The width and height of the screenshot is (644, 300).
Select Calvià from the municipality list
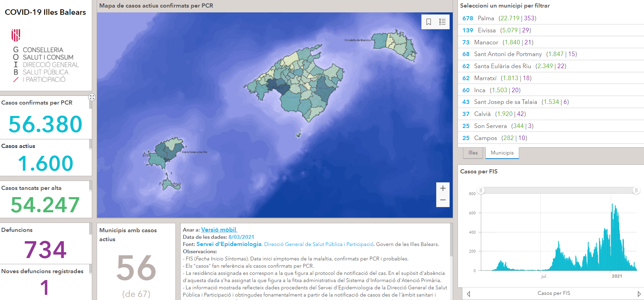pyautogui.click(x=482, y=114)
